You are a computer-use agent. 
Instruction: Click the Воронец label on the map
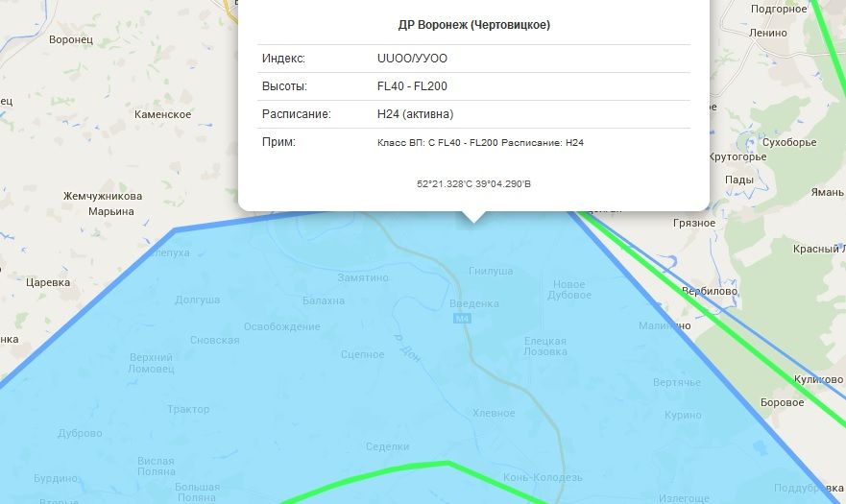pyautogui.click(x=70, y=40)
